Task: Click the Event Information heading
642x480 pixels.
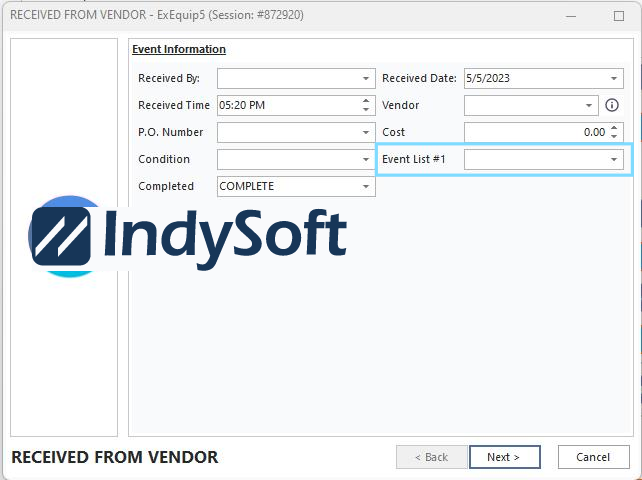Action: pyautogui.click(x=179, y=49)
